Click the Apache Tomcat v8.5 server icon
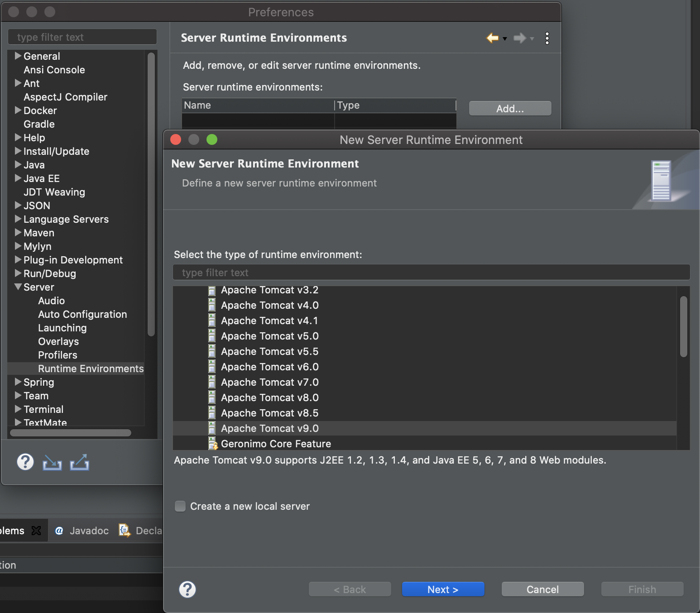700x613 pixels. coord(211,413)
